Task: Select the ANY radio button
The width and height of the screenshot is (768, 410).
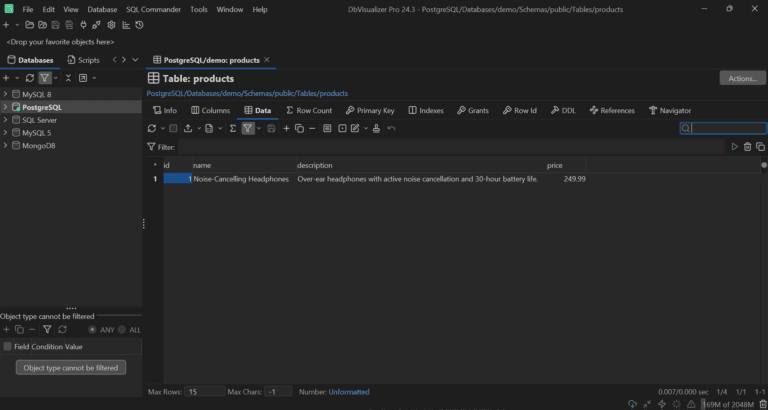Action: click(x=92, y=330)
